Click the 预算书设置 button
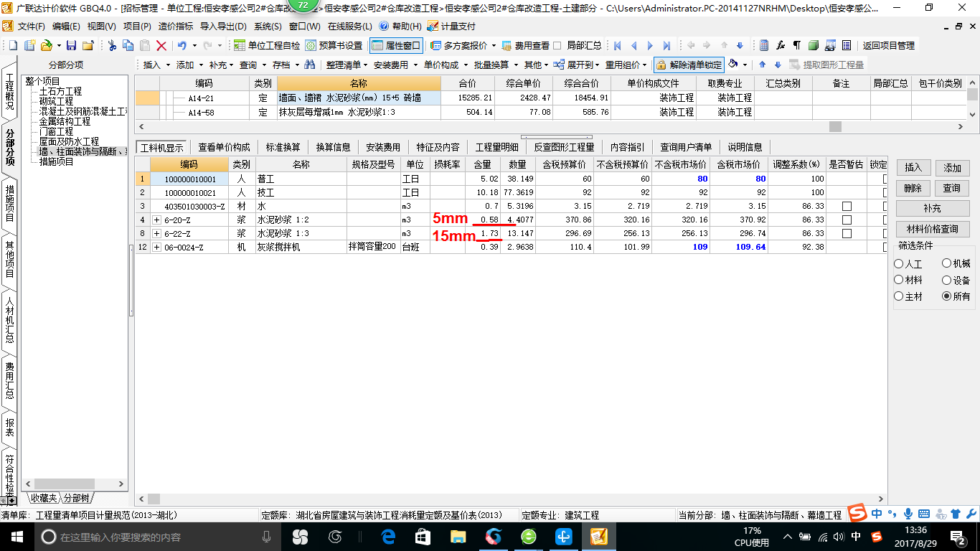This screenshot has width=980, height=551. coord(334,45)
